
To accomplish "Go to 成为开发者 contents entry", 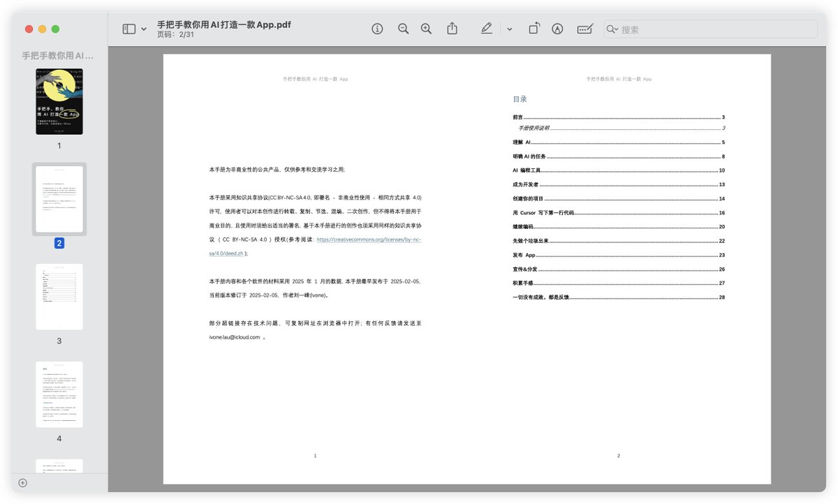I will (x=619, y=184).
